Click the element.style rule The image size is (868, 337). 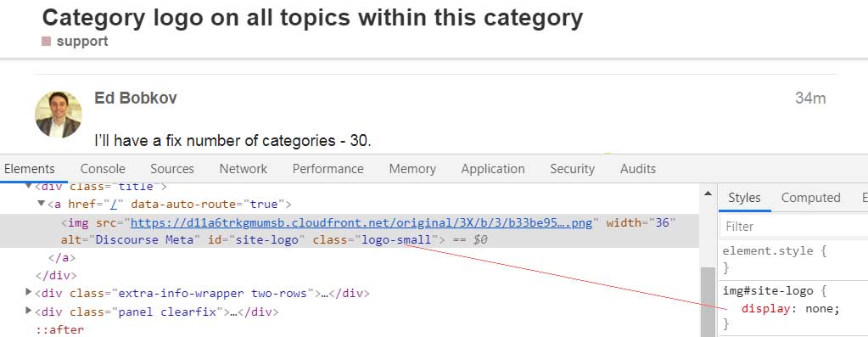point(768,250)
